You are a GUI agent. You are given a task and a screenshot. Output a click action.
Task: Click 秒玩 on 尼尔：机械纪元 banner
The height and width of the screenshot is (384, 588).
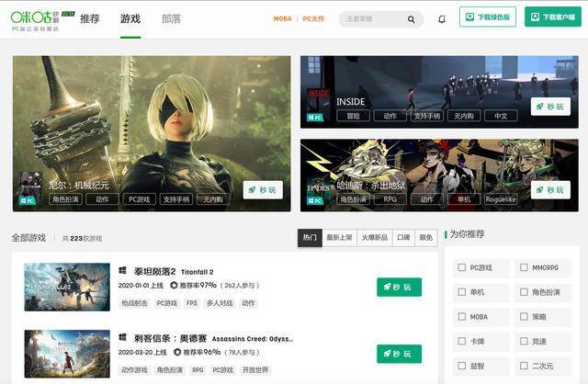263,190
